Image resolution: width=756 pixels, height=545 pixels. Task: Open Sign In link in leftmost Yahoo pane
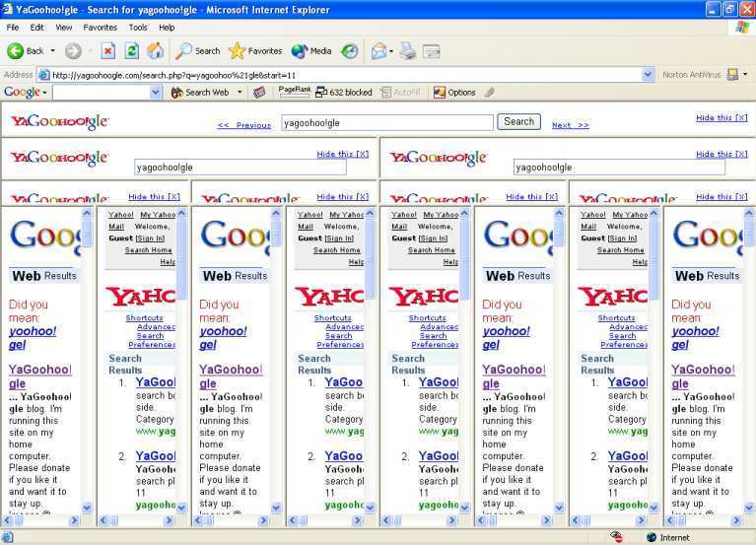(150, 238)
